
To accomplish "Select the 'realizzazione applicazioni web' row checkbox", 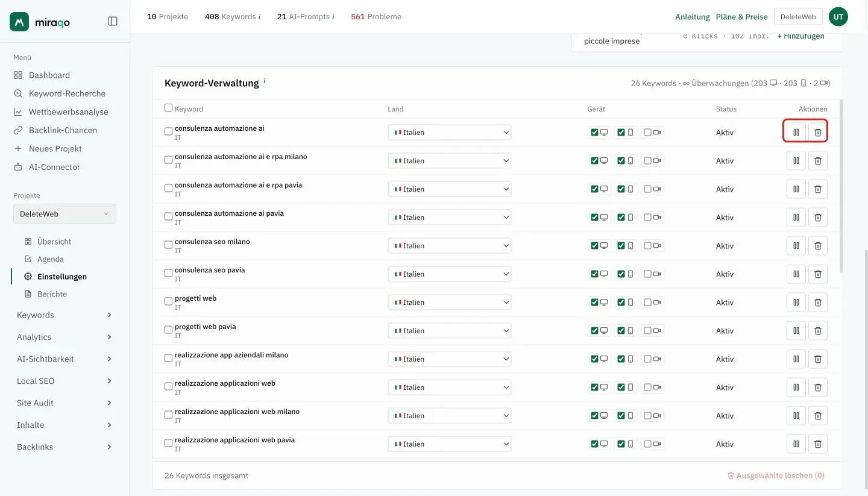I will (168, 386).
